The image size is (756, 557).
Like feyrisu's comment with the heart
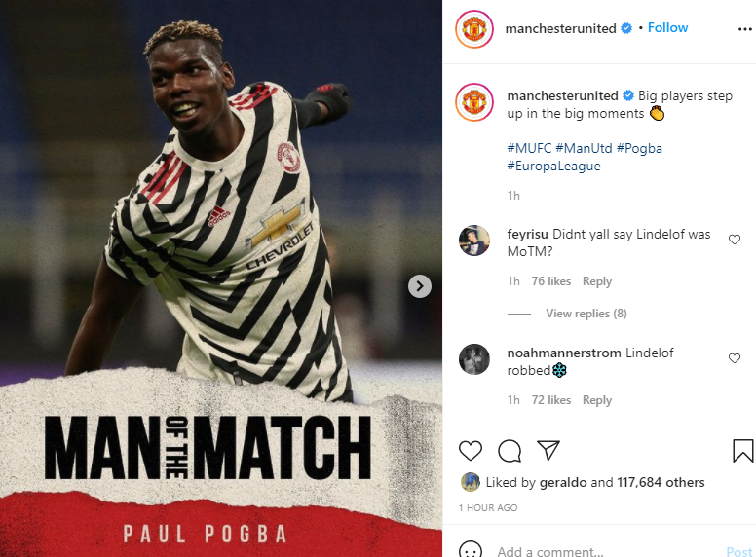(x=735, y=240)
